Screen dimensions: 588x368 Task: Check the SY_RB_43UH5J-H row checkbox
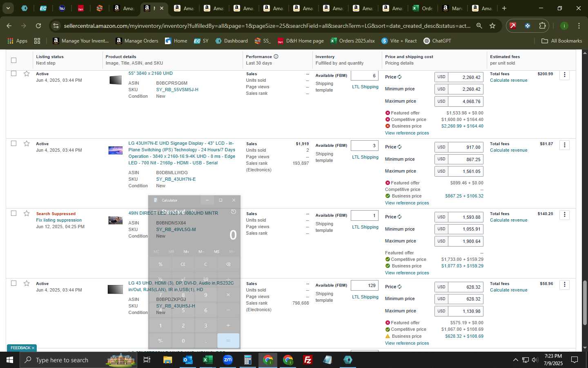point(13,283)
